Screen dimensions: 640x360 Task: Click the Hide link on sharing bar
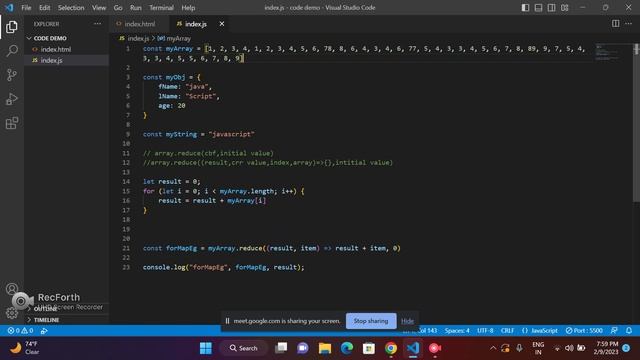click(407, 321)
